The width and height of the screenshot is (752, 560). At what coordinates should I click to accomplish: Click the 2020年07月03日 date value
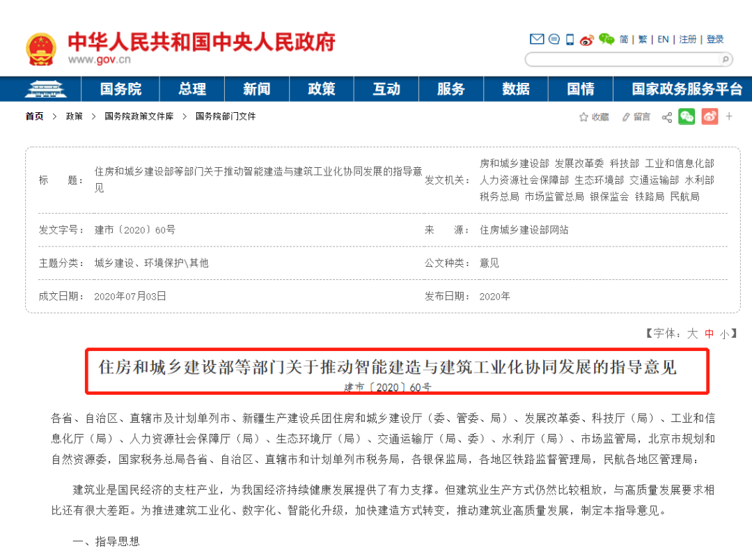pyautogui.click(x=130, y=296)
